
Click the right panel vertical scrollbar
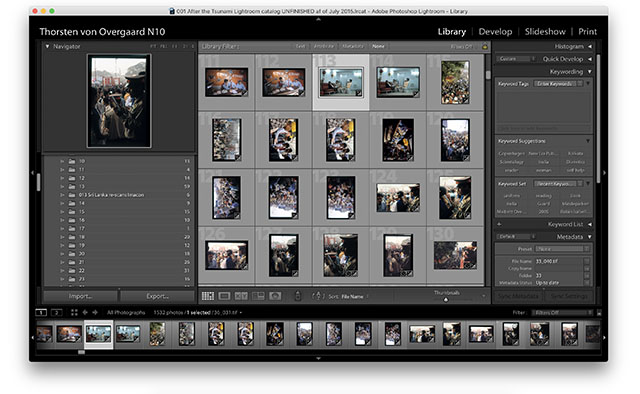click(x=598, y=118)
